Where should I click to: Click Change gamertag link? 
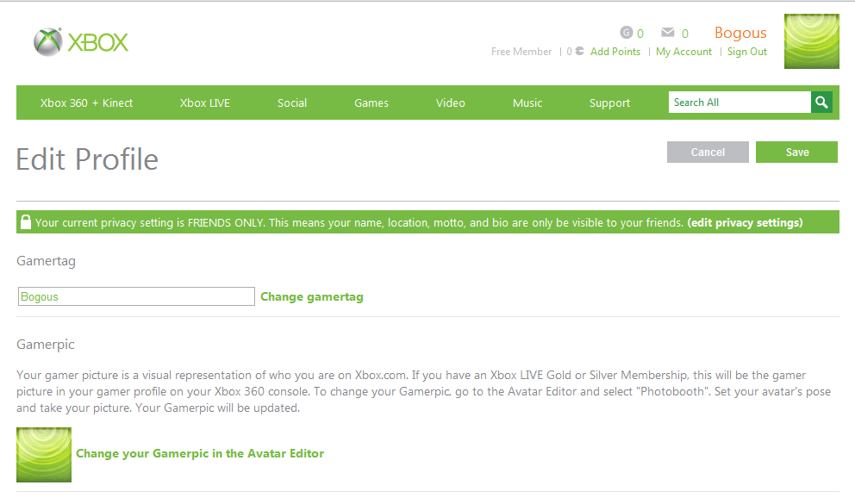[x=312, y=297]
